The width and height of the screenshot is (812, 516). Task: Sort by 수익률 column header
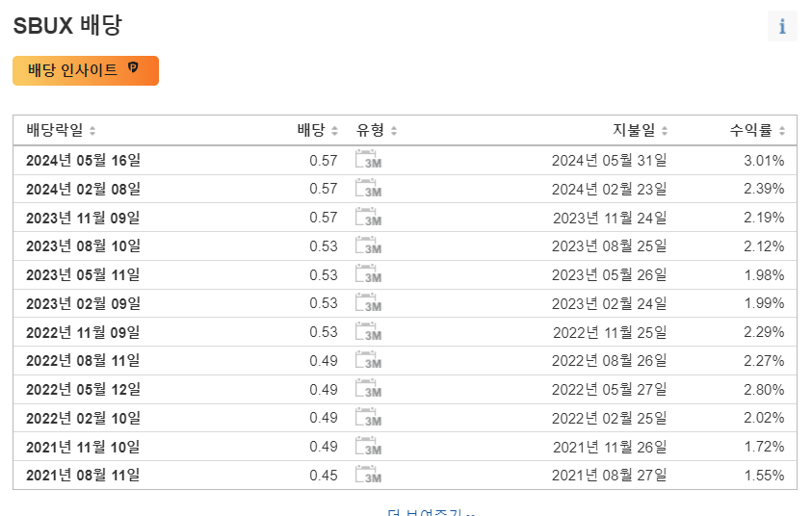click(757, 130)
